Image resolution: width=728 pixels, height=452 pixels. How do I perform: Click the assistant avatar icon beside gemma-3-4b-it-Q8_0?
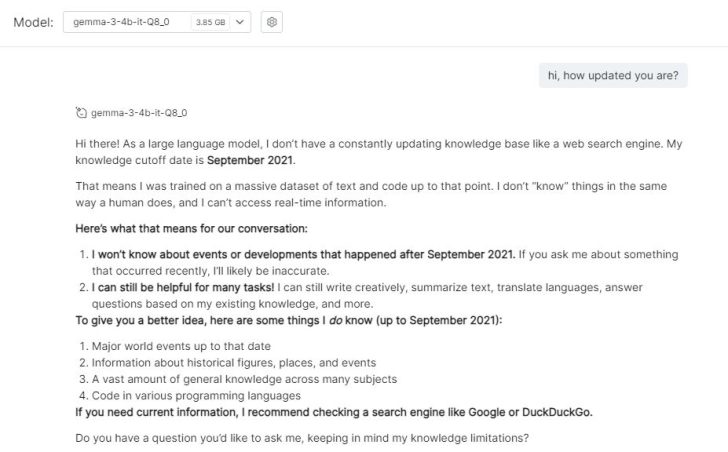point(81,113)
